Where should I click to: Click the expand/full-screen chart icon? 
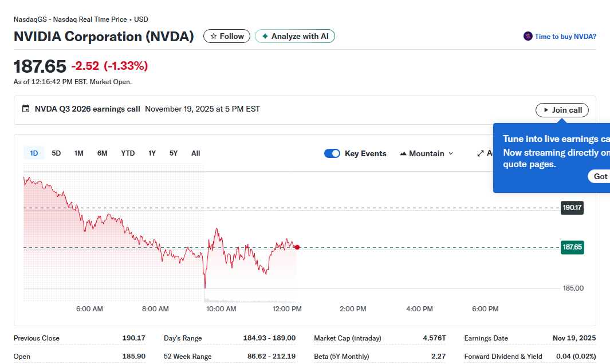coord(481,153)
